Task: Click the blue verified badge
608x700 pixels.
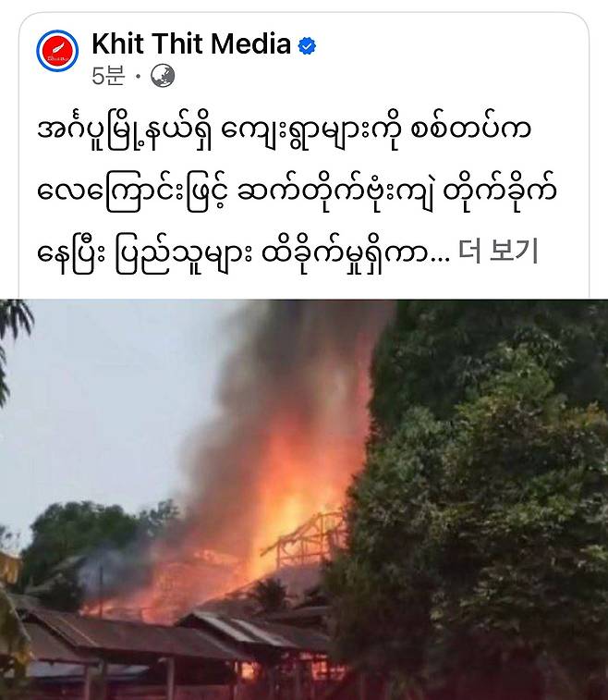Action: (307, 45)
